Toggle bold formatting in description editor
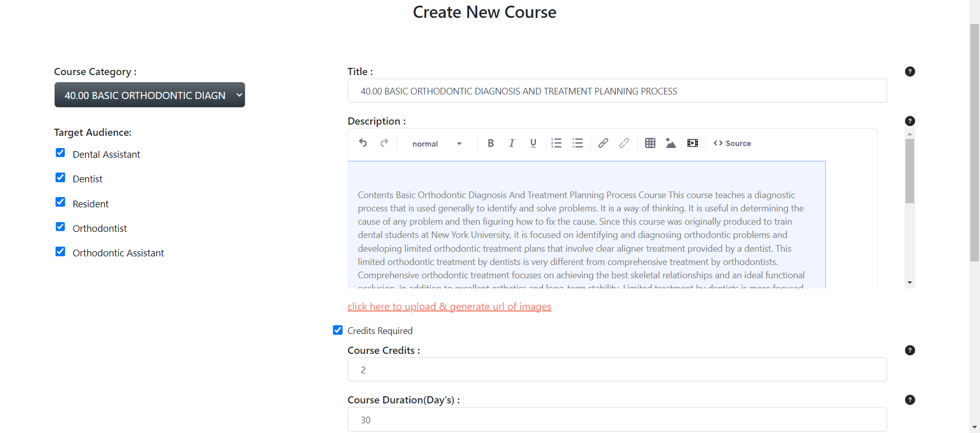The image size is (980, 433). pyautogui.click(x=491, y=143)
